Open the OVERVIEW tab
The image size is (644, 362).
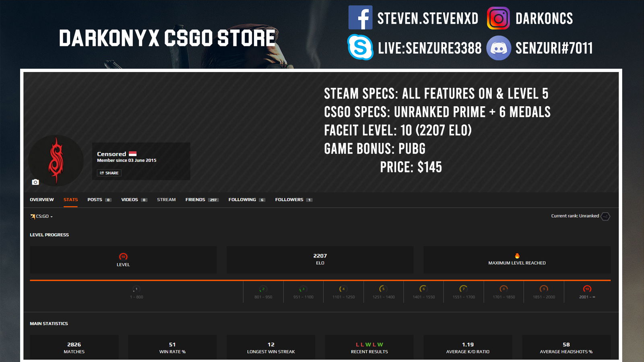pyautogui.click(x=42, y=200)
